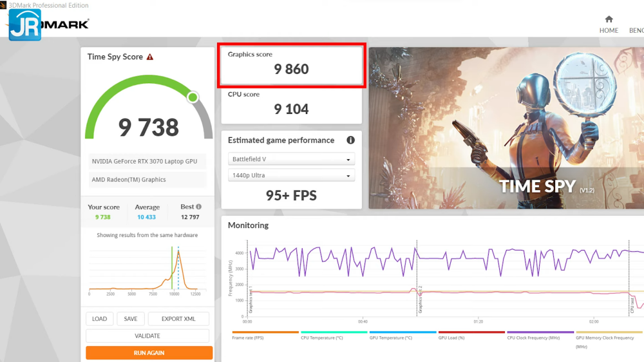Click the warning triangle next to Time Spy Score

[150, 57]
